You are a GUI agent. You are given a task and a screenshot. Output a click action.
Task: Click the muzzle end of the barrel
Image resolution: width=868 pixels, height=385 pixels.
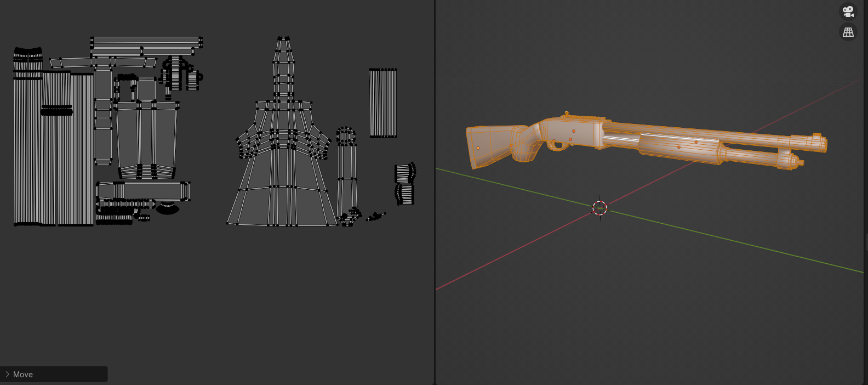pos(821,144)
